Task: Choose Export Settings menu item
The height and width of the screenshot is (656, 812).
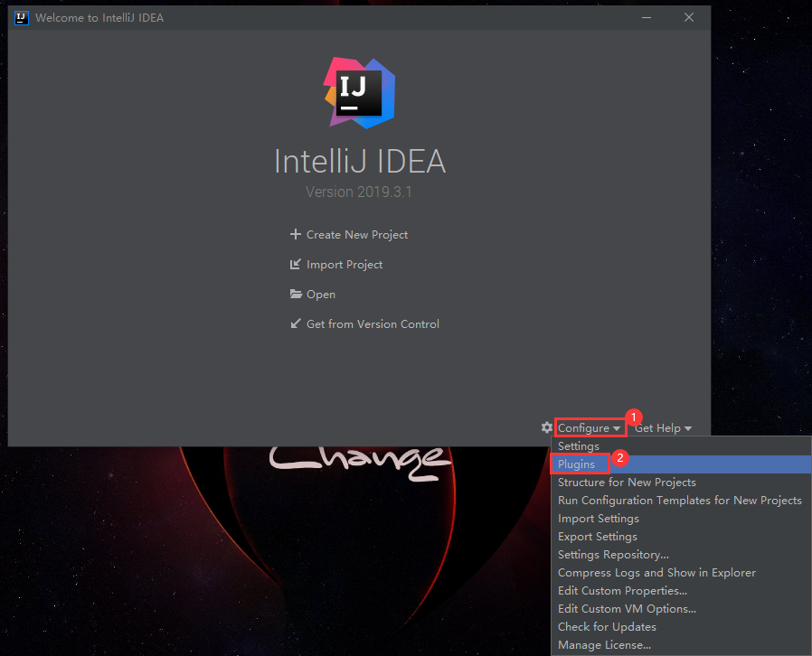Action: pos(682,537)
